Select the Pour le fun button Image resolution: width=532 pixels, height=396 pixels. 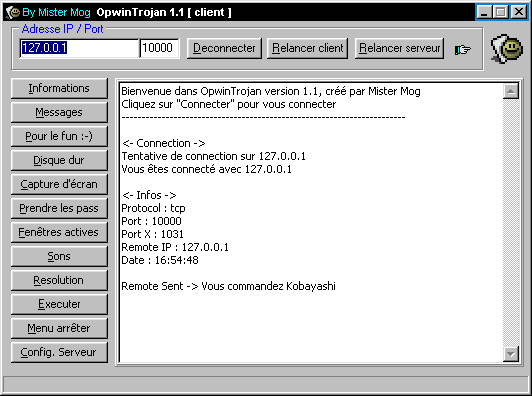pyautogui.click(x=59, y=136)
